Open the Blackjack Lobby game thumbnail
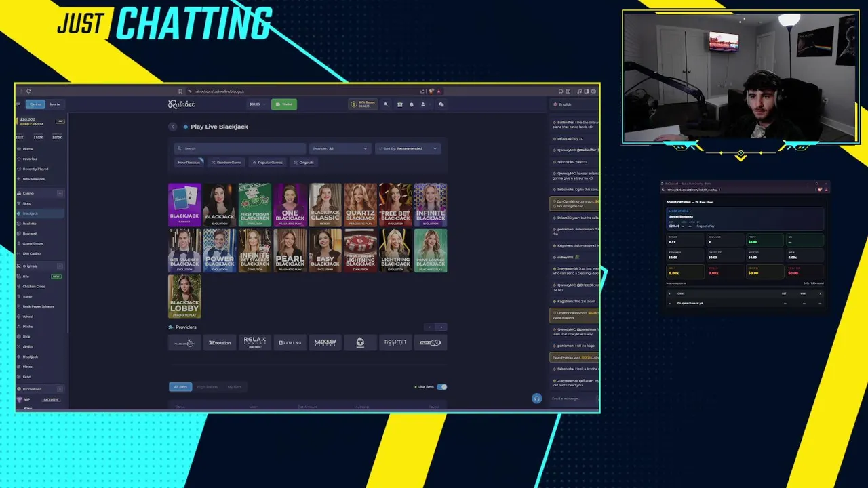 [184, 296]
